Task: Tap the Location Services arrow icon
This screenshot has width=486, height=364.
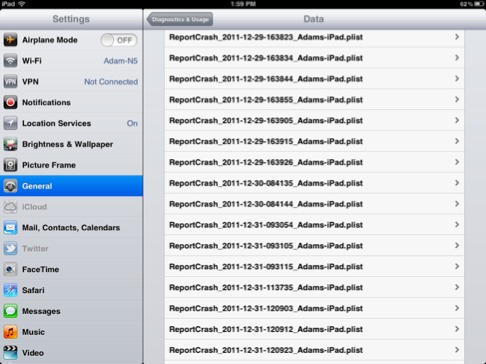Action: point(10,123)
